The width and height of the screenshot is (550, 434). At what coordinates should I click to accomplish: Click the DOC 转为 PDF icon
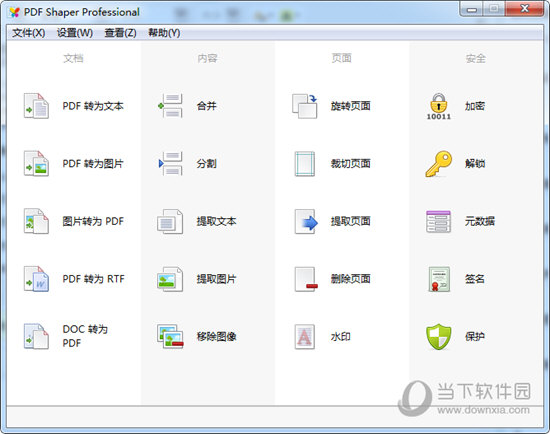click(36, 336)
